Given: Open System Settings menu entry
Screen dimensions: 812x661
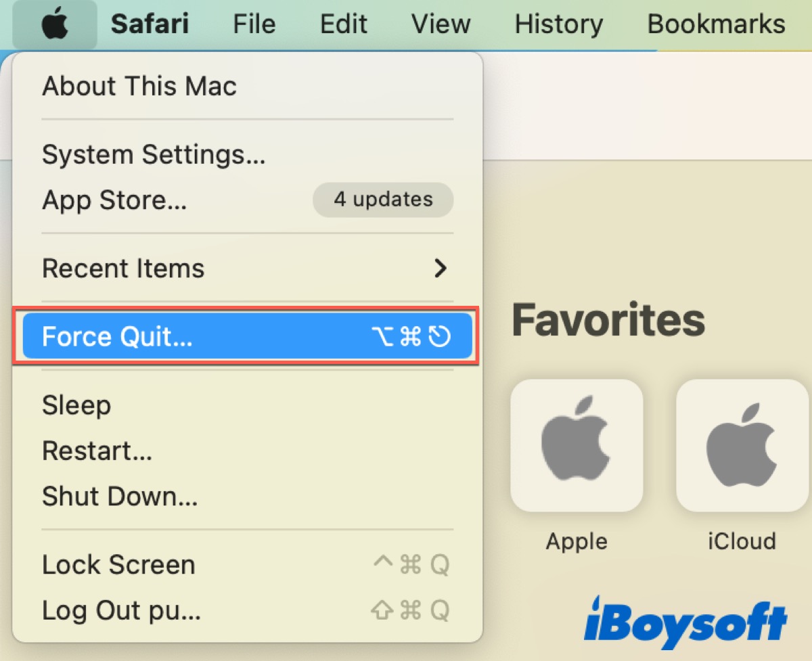Looking at the screenshot, I should 154,155.
